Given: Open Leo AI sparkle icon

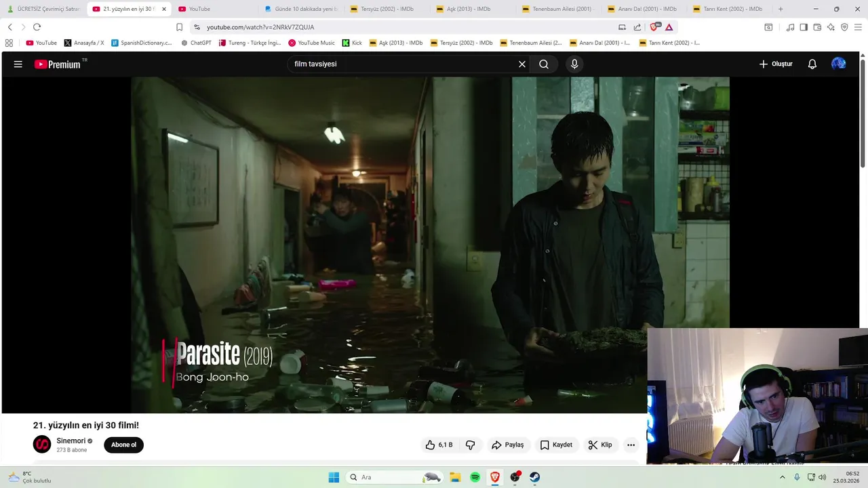Looking at the screenshot, I should click(831, 27).
